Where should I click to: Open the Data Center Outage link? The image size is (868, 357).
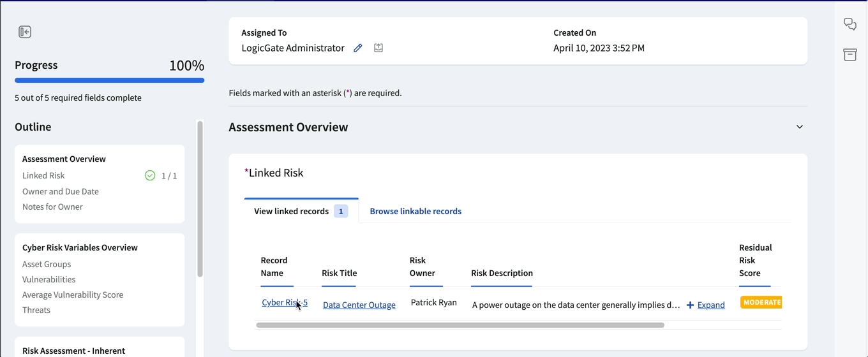[359, 305]
